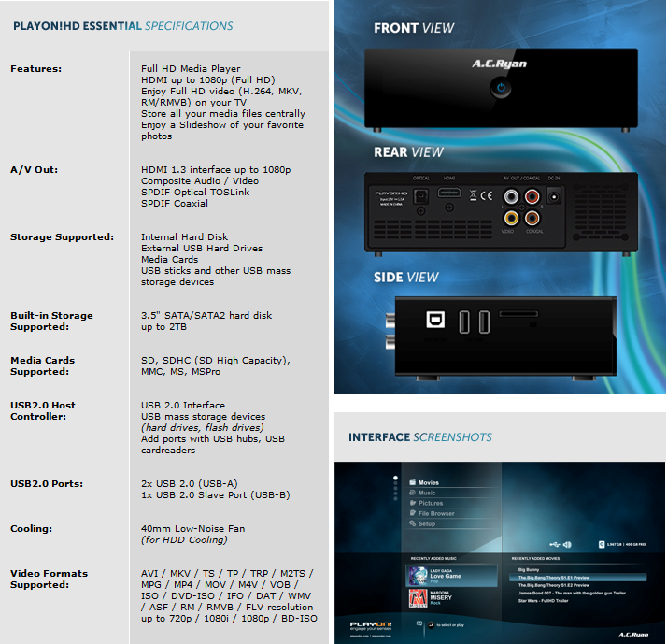Viewport: 667px width, 644px height.
Task: Click the 'USB2.0 Ports:' label
Action: (x=47, y=484)
